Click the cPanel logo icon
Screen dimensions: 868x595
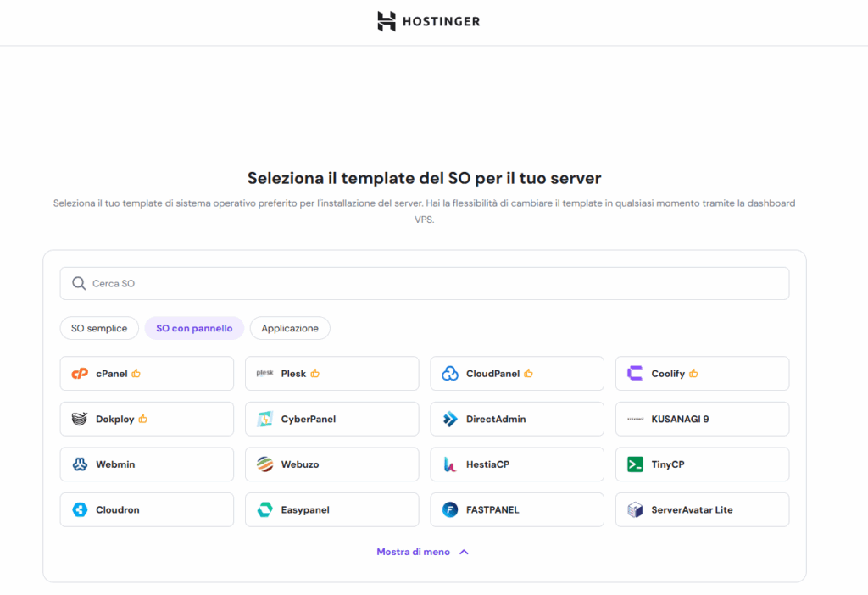[80, 374]
